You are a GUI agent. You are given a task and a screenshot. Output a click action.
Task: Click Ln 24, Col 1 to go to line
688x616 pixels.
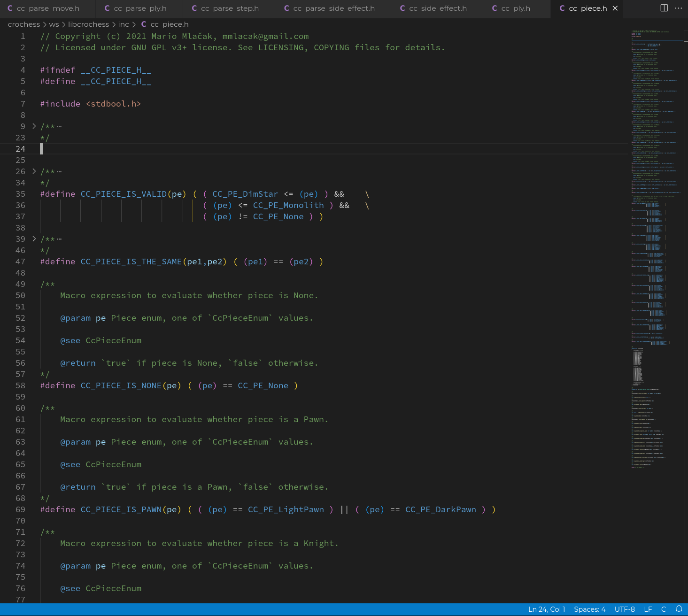(547, 609)
